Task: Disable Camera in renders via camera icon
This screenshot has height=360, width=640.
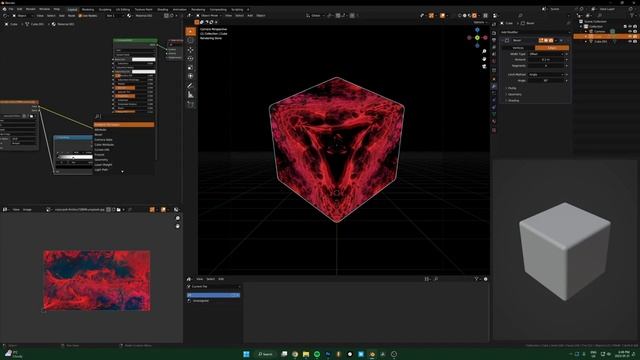Action: pos(635,31)
